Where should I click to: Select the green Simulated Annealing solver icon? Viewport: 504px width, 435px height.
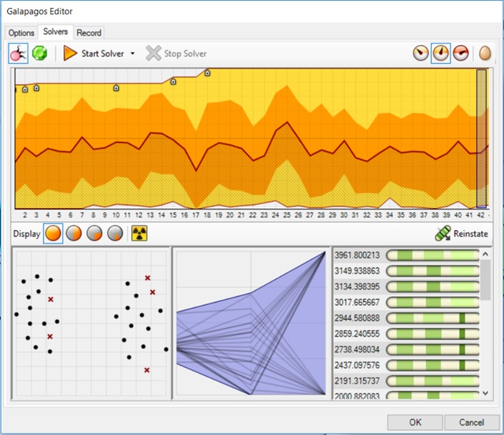coord(39,53)
